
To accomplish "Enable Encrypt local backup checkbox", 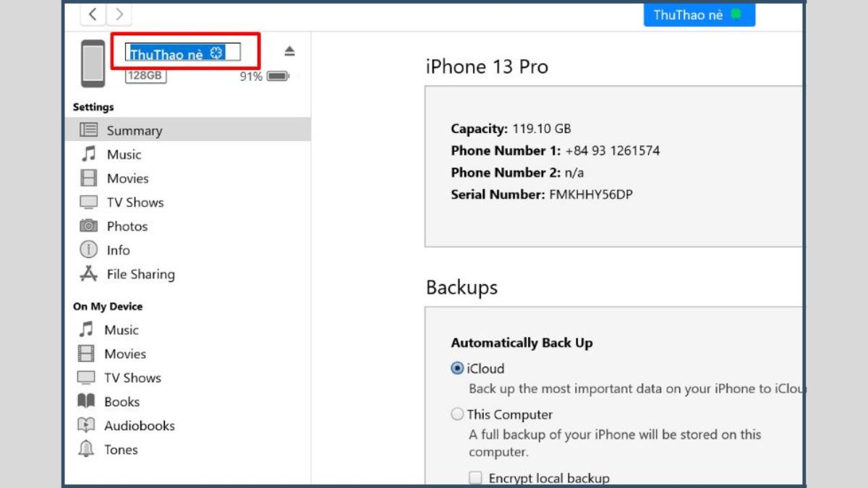I will point(476,478).
